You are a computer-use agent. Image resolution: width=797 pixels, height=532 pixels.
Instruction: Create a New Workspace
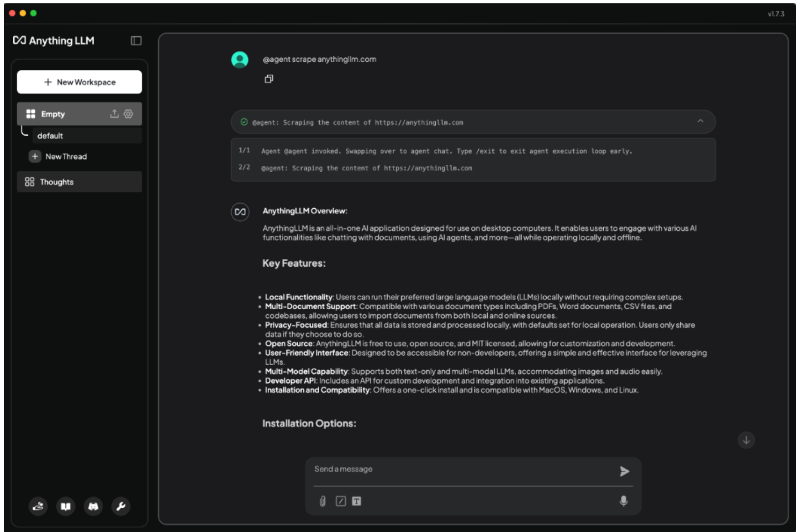[x=79, y=82]
